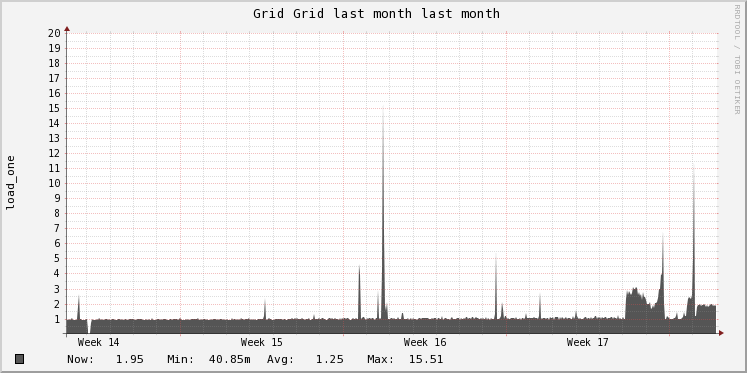
Task: Click the Min value 40.85m
Action: tap(230, 359)
